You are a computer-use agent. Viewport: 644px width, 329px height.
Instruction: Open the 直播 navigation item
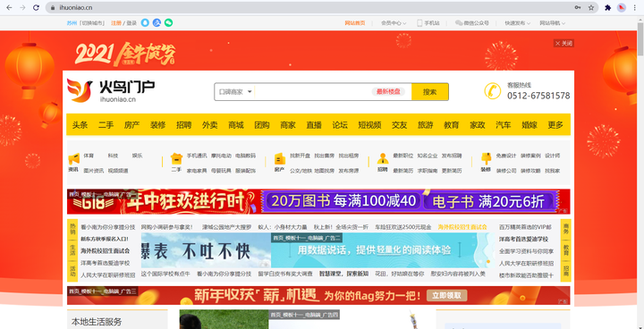(314, 125)
